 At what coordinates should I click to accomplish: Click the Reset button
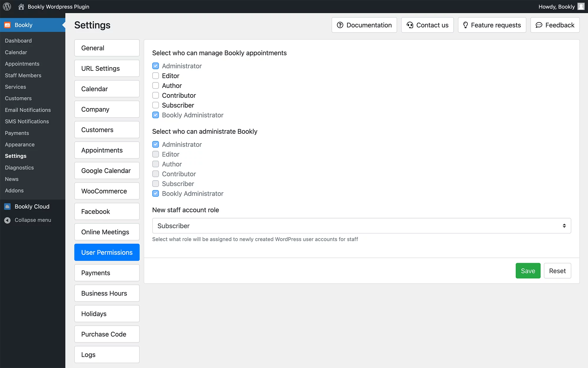557,271
